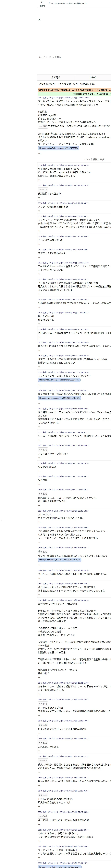
Task: Click the reply arrow under post 0531
Action: point(39,427)
